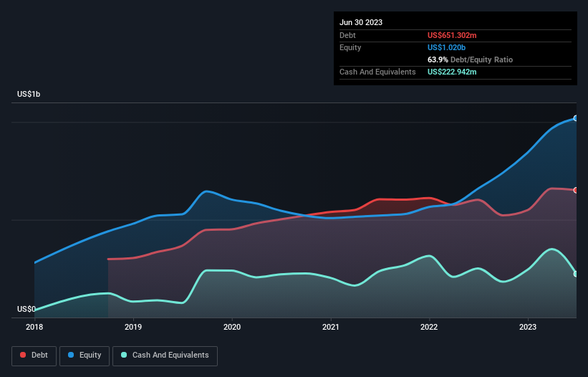Toggle the Debt series legend button
This screenshot has width=588, height=377.
tap(34, 355)
